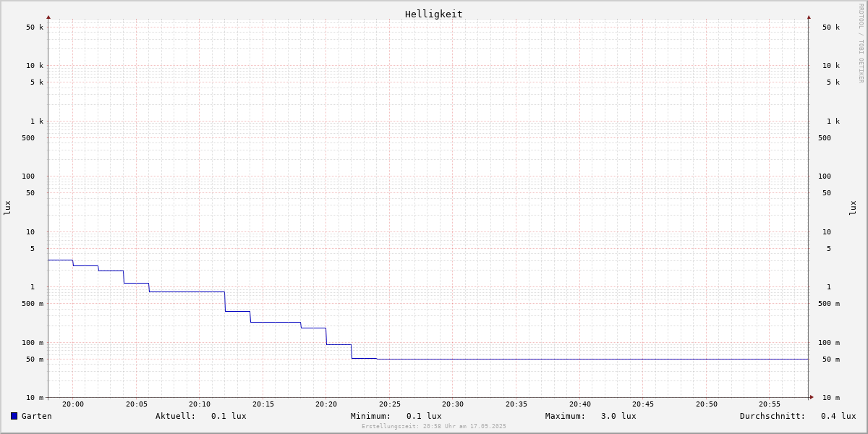Click the 500 m label on left axis
The width and height of the screenshot is (868, 434).
pos(33,304)
